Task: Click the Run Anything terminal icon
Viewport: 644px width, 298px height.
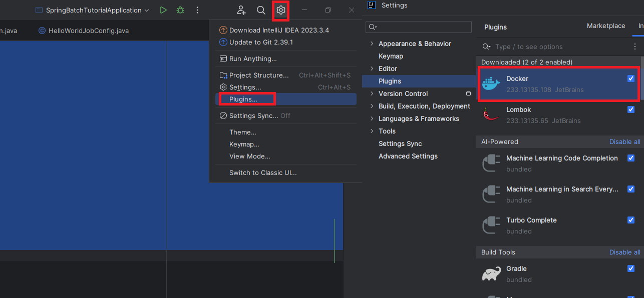Action: [223, 58]
